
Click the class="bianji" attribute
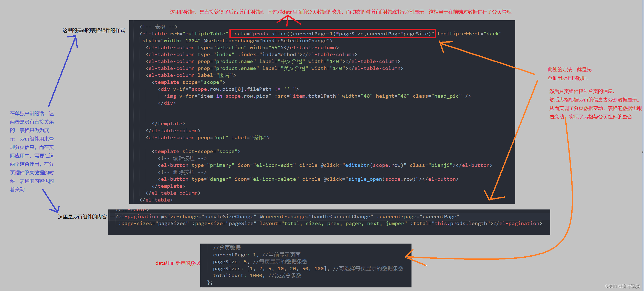[x=431, y=165]
